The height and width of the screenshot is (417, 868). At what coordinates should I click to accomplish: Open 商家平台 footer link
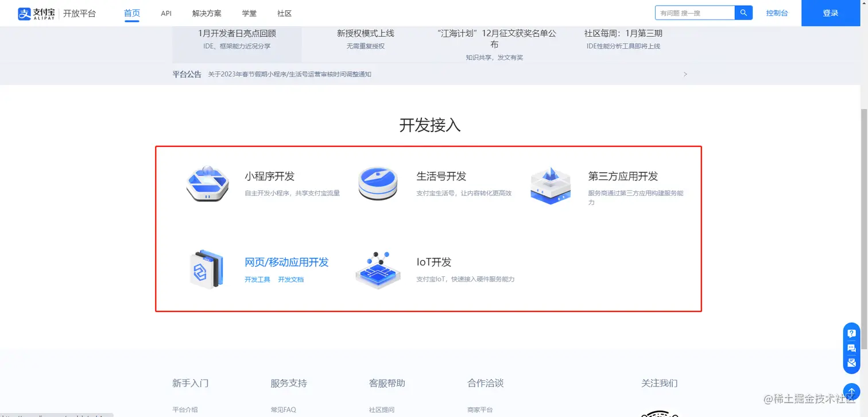tap(480, 410)
